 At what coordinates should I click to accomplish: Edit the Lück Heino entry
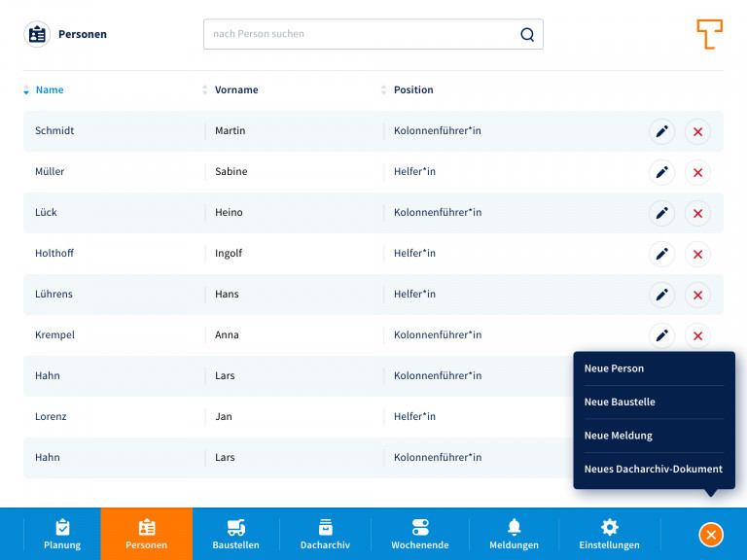point(661,213)
